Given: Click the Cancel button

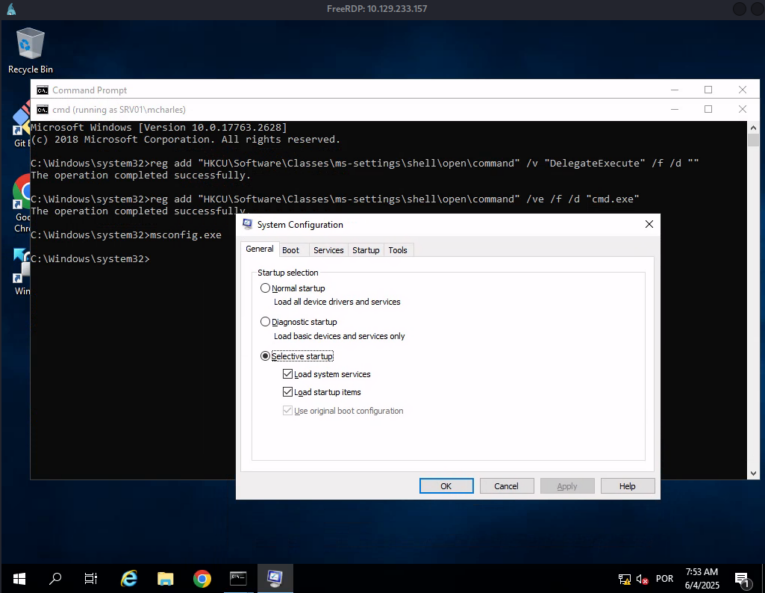Looking at the screenshot, I should 506,486.
